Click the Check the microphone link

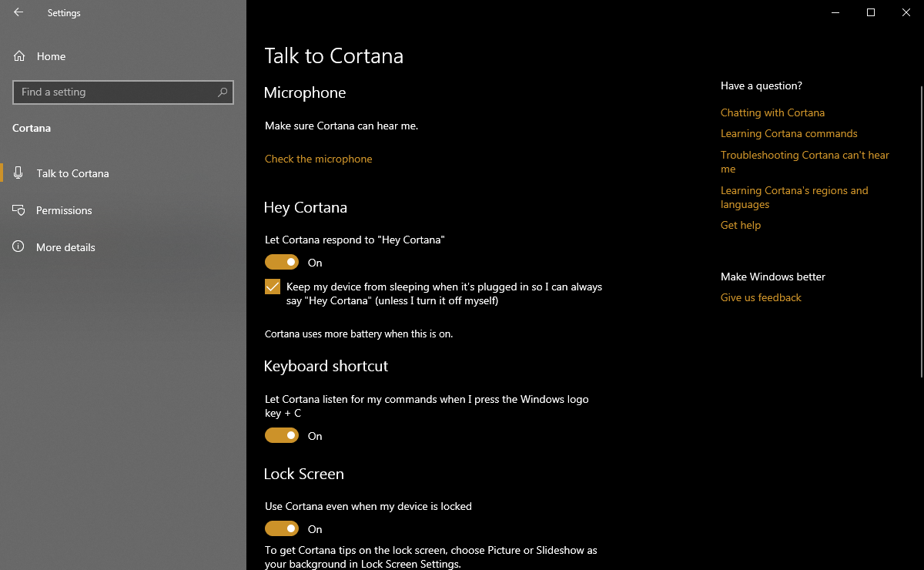319,159
